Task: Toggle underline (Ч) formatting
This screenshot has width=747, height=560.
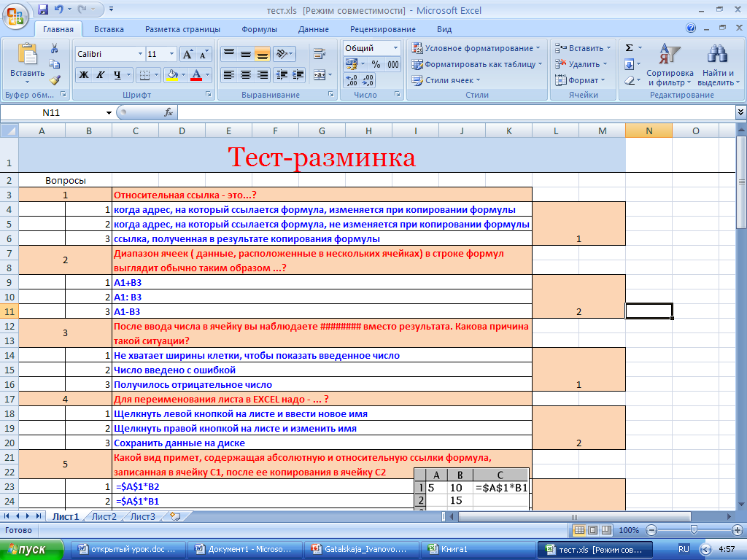Action: click(117, 75)
